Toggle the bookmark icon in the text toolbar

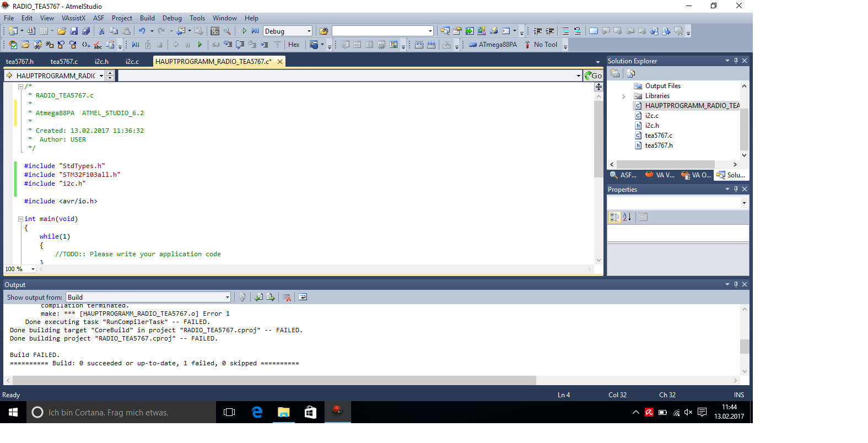(x=594, y=31)
